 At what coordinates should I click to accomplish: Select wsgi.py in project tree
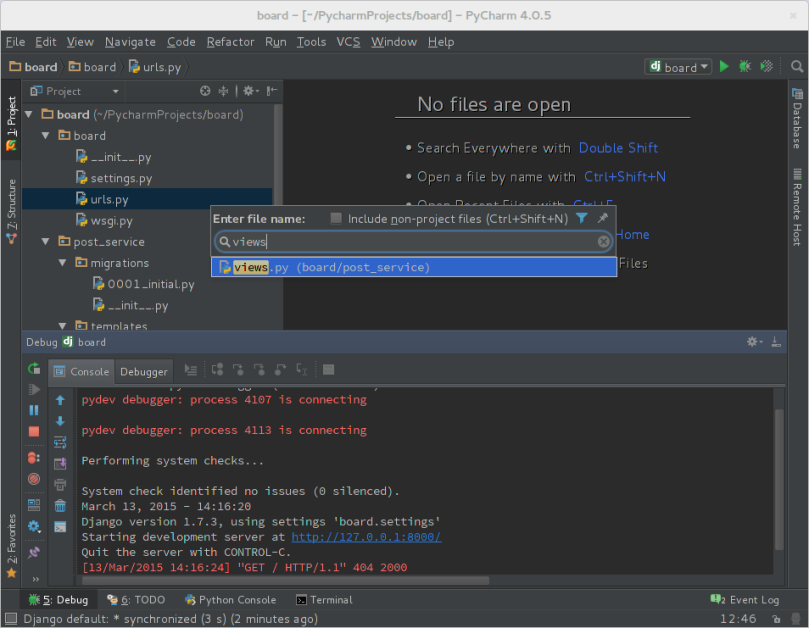111,220
